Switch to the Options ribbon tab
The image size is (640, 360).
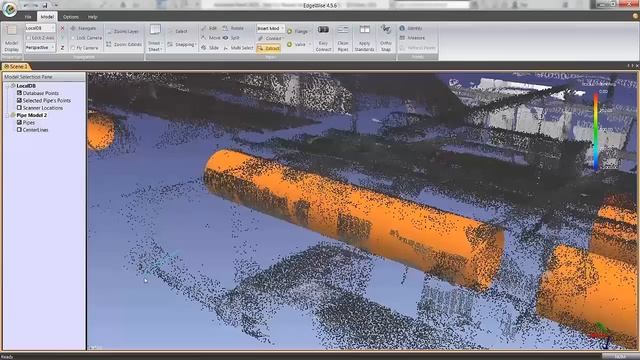(71, 17)
